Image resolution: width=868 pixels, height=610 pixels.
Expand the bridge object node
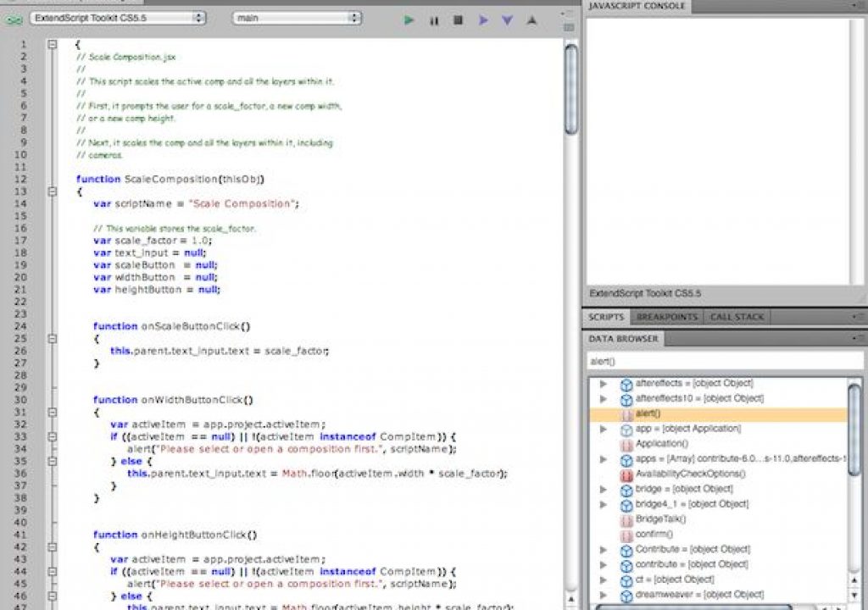604,490
